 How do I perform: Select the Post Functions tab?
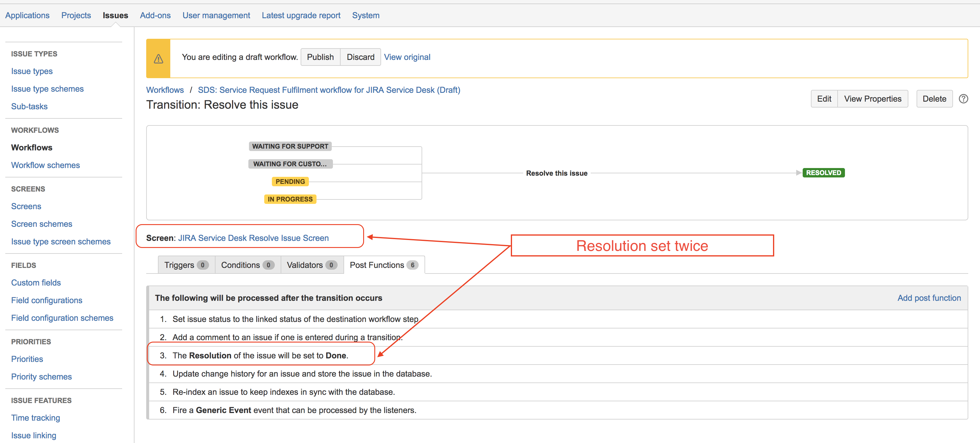383,265
